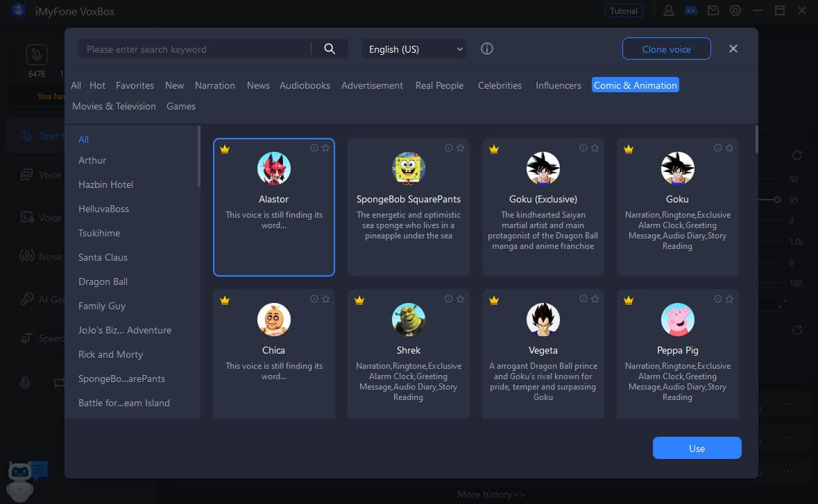818x504 pixels.
Task: Open the Discord icon in title bar
Action: pos(691,10)
